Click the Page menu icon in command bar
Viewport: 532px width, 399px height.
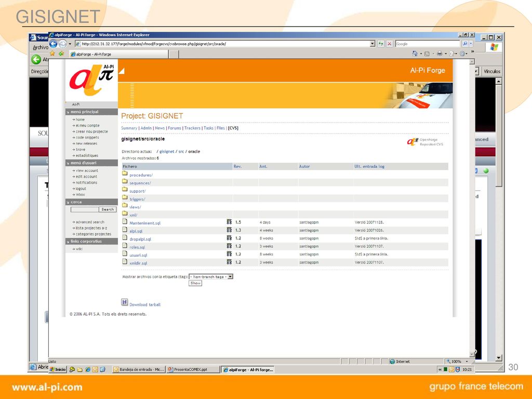451,54
